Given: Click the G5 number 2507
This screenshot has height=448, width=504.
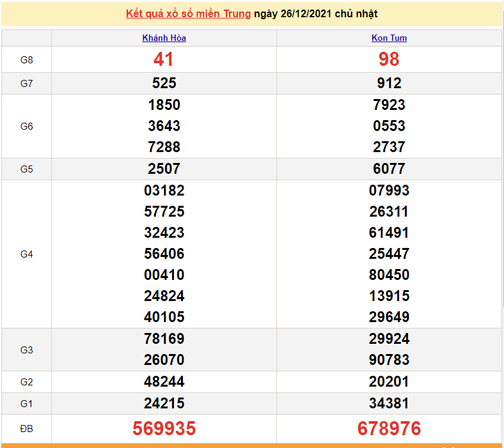Looking at the screenshot, I should coord(164,169).
